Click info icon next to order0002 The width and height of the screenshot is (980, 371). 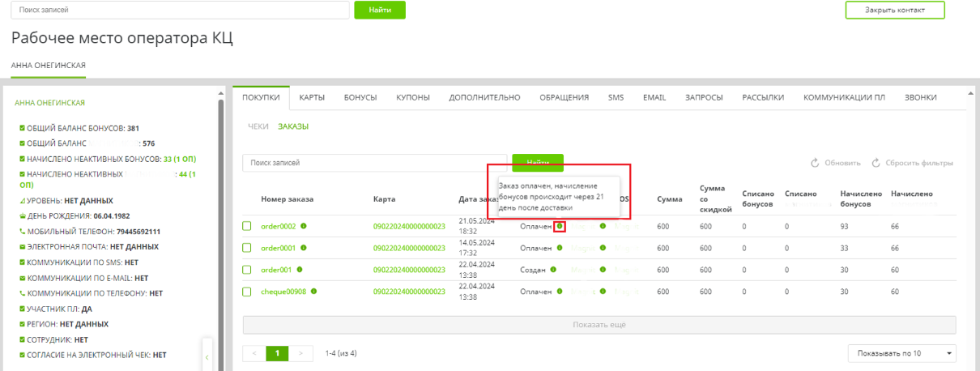tap(304, 226)
